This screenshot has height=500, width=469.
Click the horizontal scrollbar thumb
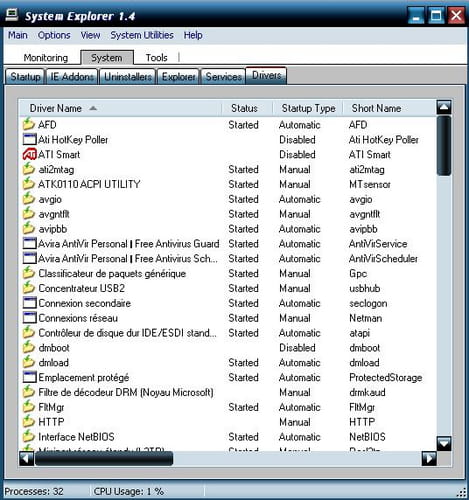tap(104, 458)
